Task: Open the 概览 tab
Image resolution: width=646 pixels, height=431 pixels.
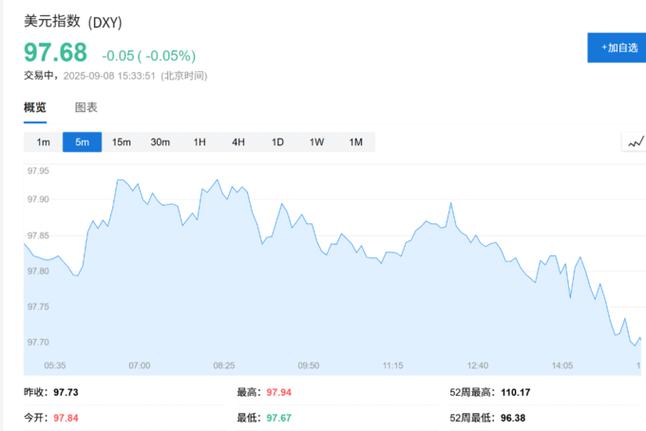Action: (x=35, y=108)
